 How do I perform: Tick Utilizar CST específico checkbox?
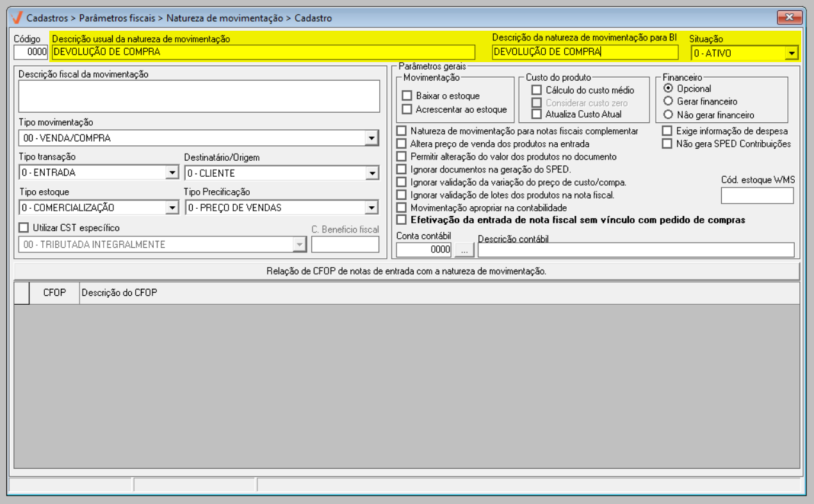pyautogui.click(x=24, y=227)
